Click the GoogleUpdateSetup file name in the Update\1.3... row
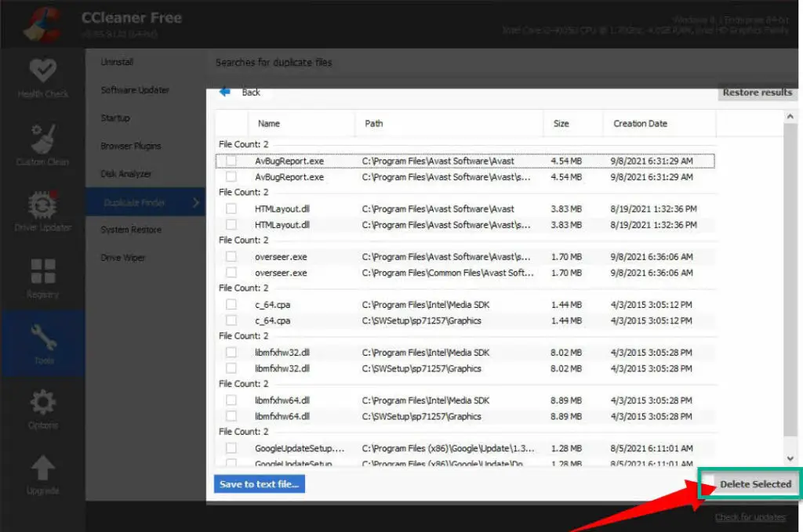803x532 pixels. coord(300,448)
